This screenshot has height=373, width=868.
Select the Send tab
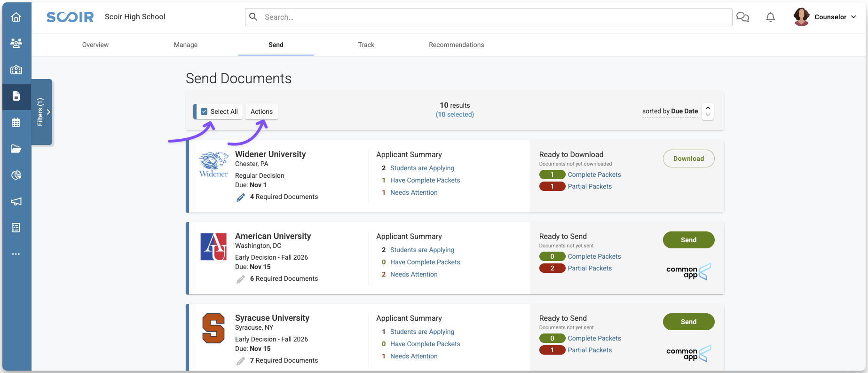point(276,45)
